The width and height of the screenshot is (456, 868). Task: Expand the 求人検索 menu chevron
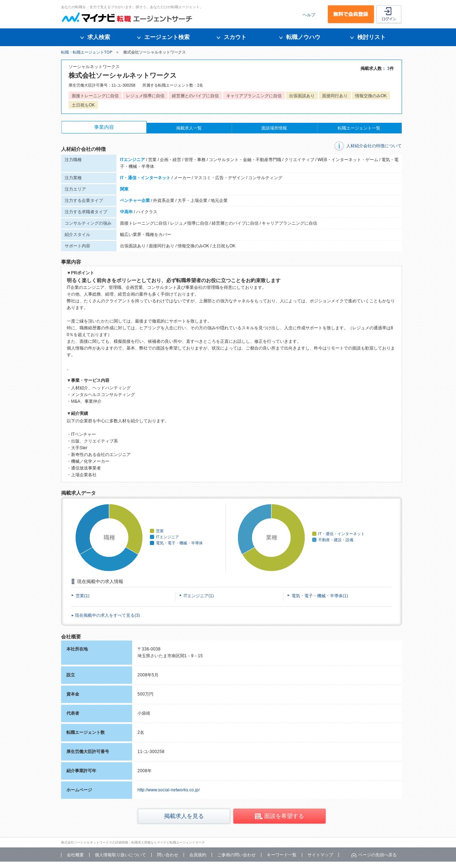[x=82, y=37]
